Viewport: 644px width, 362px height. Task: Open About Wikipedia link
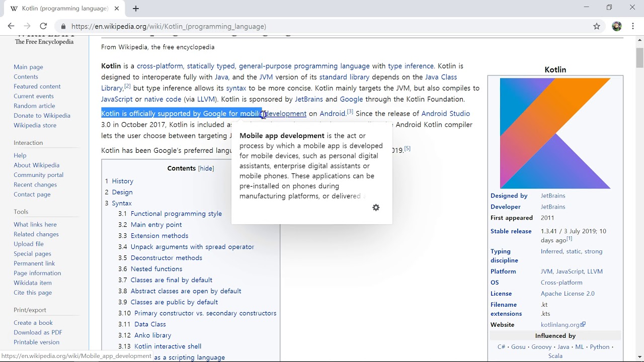[x=36, y=165]
